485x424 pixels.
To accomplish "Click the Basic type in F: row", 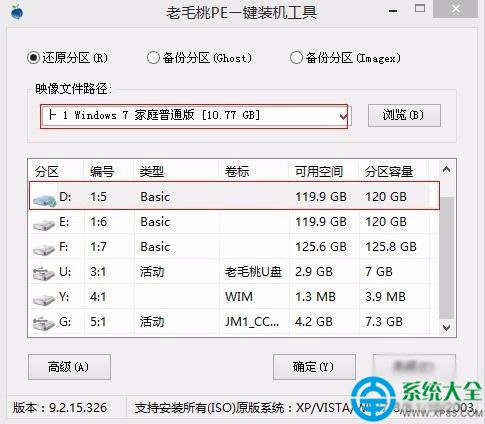I will tap(155, 247).
